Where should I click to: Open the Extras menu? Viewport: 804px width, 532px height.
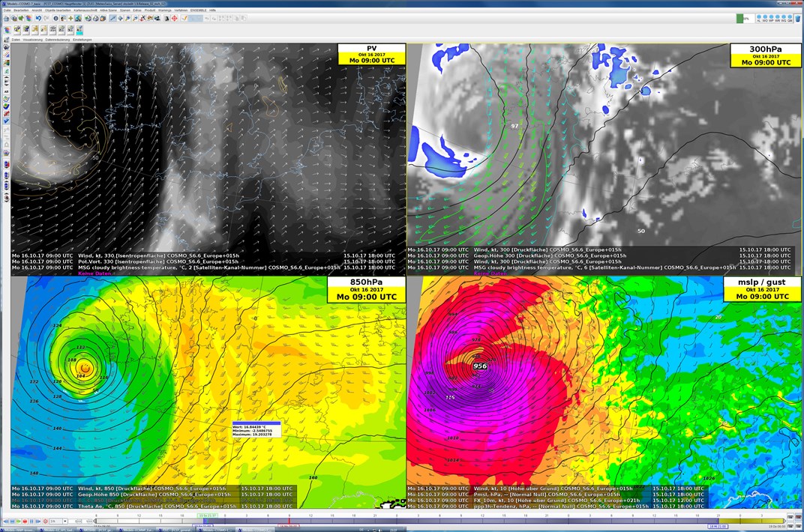(137, 10)
